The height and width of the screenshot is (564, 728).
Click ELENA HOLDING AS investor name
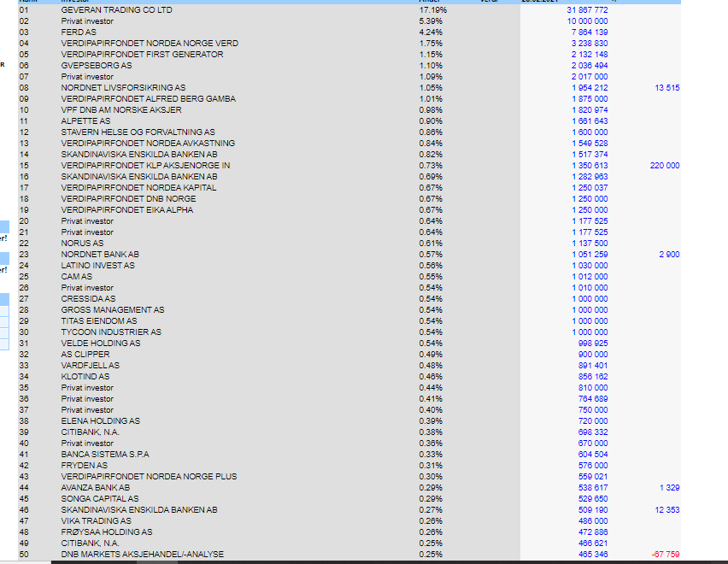[x=100, y=422]
